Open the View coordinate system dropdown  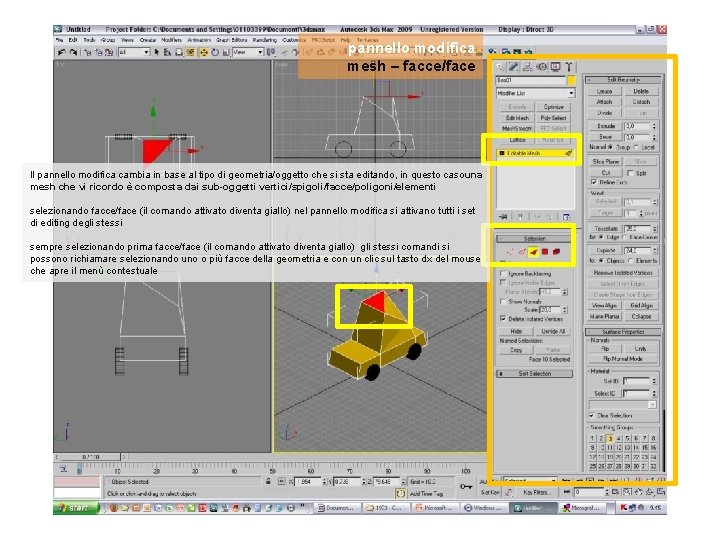(248, 52)
